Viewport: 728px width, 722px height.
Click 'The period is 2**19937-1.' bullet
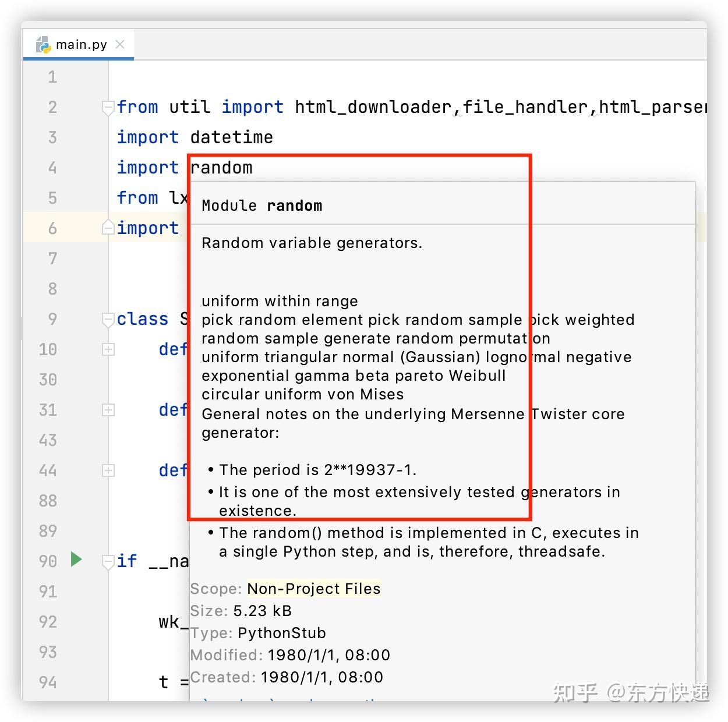317,470
